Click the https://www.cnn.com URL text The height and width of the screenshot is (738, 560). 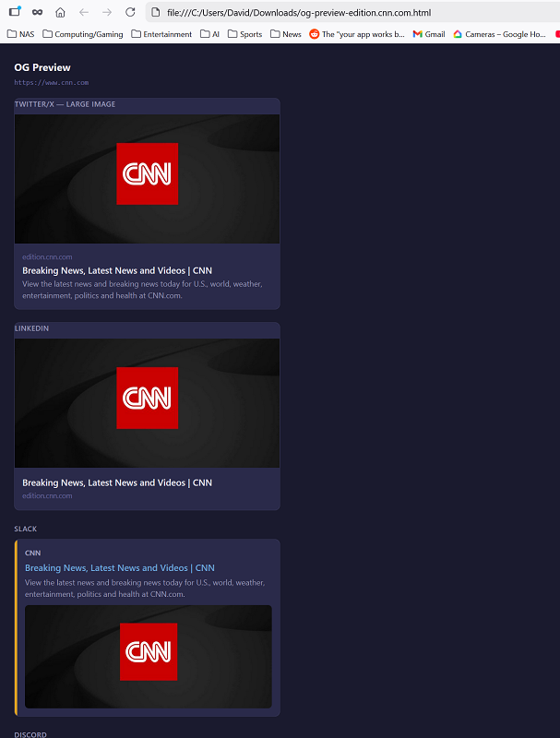pos(52,82)
